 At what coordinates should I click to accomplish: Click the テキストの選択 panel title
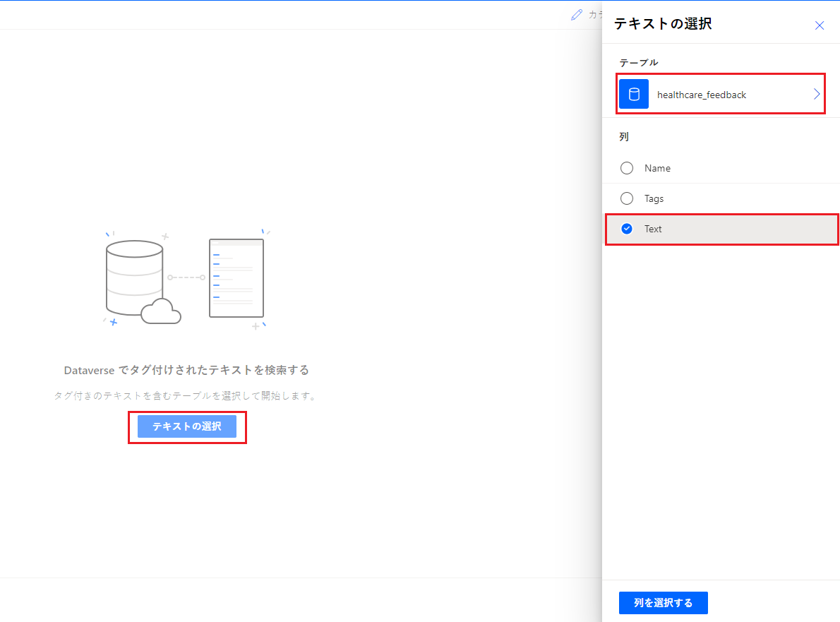[663, 24]
